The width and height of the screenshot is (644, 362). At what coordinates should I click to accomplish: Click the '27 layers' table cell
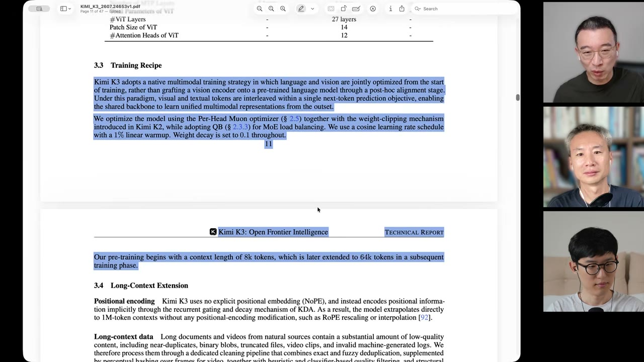(344, 19)
